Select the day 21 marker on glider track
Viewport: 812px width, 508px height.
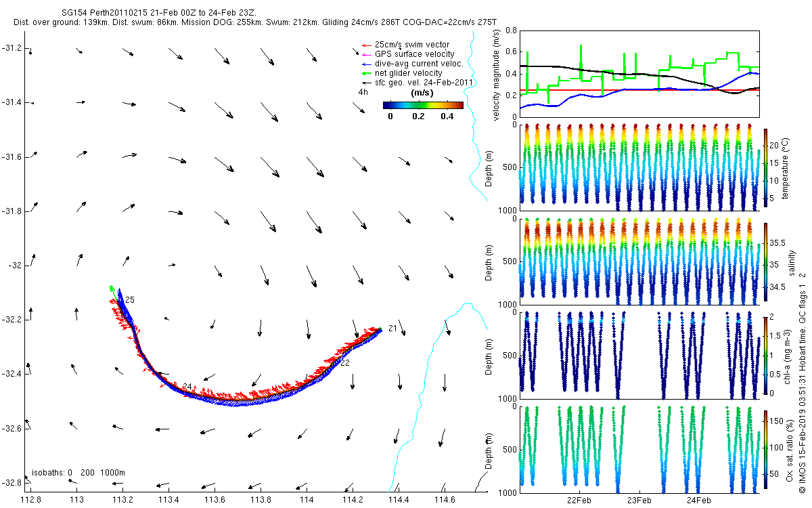tap(392, 329)
